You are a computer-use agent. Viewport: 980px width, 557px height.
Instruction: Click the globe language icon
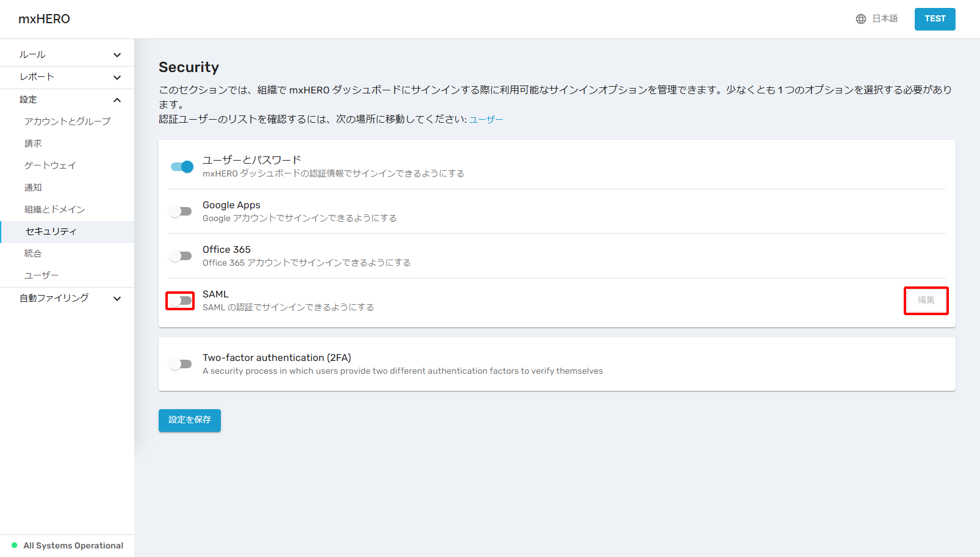[860, 19]
